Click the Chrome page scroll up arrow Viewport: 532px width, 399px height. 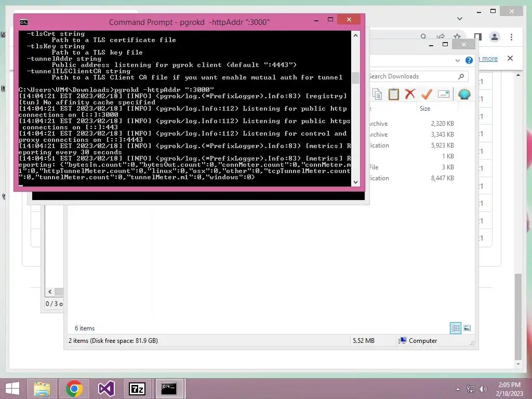(x=518, y=75)
